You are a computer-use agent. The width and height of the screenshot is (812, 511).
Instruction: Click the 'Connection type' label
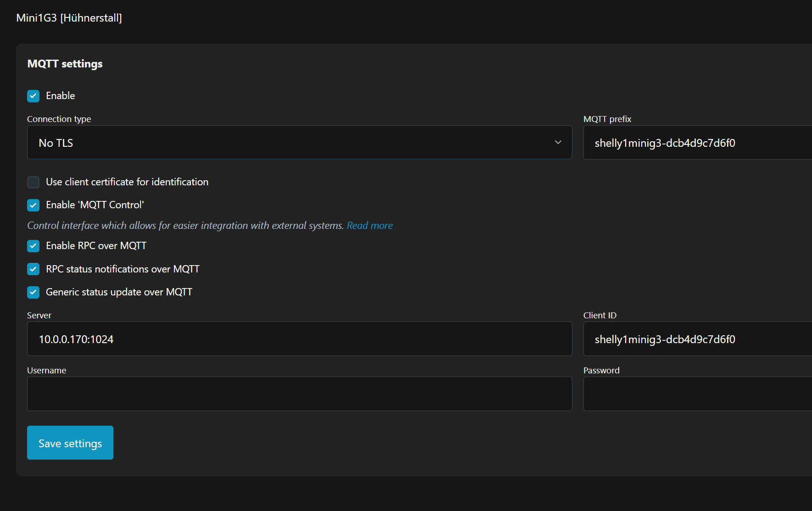click(x=59, y=119)
